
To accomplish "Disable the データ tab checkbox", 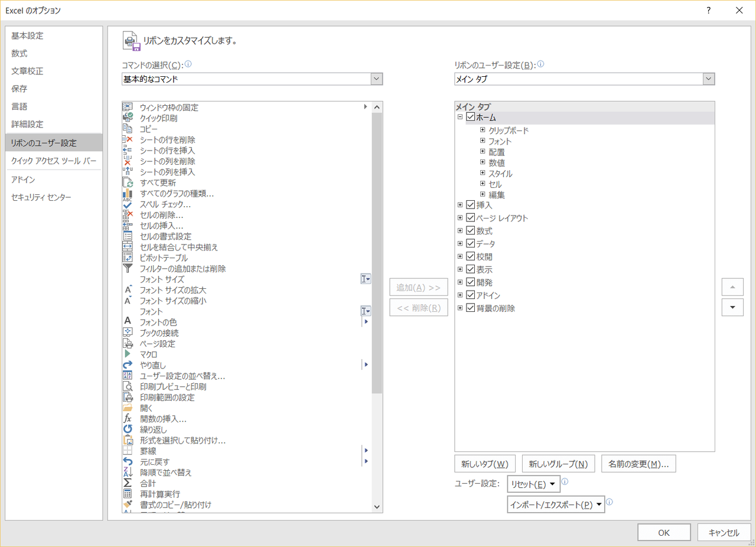I will 470,244.
